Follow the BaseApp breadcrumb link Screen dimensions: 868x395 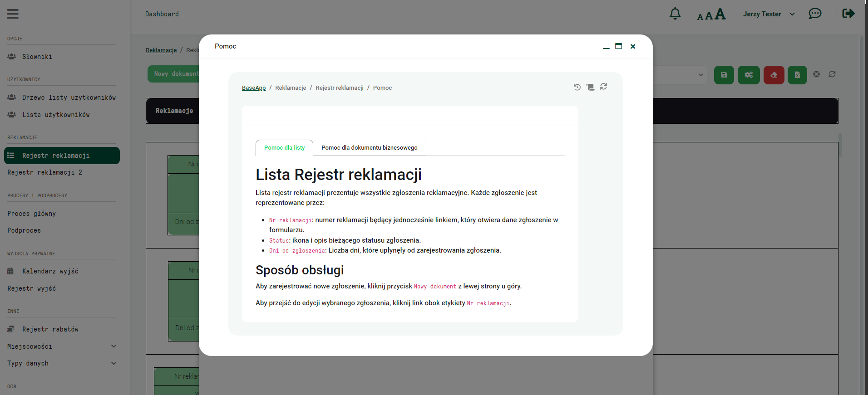coord(254,88)
